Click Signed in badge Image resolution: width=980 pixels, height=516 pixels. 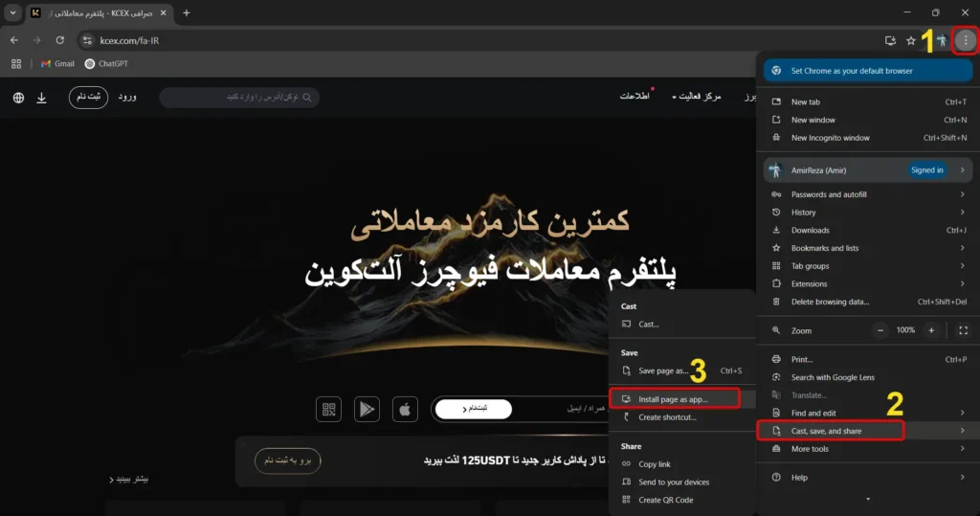coord(926,170)
